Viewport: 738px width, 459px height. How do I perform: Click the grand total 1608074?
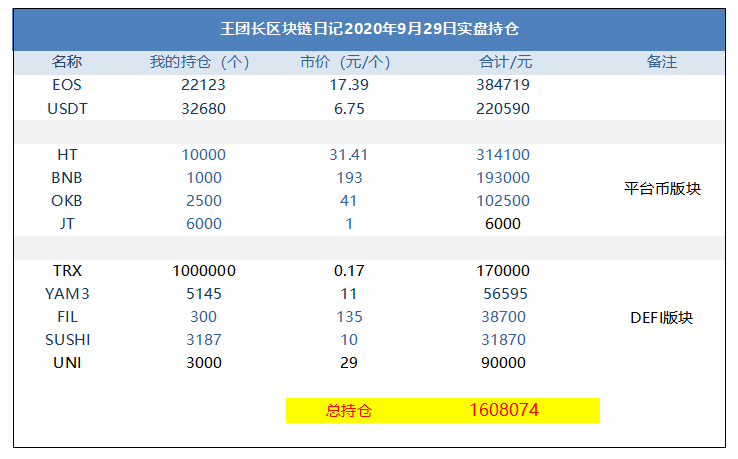coord(504,410)
